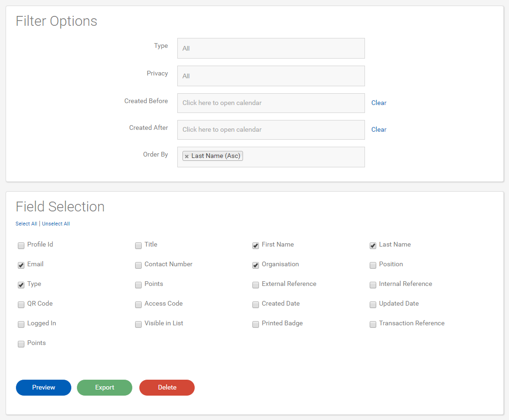Viewport: 509px width, 420px height.
Task: Enable the Internal Reference checkbox
Action: click(x=372, y=285)
